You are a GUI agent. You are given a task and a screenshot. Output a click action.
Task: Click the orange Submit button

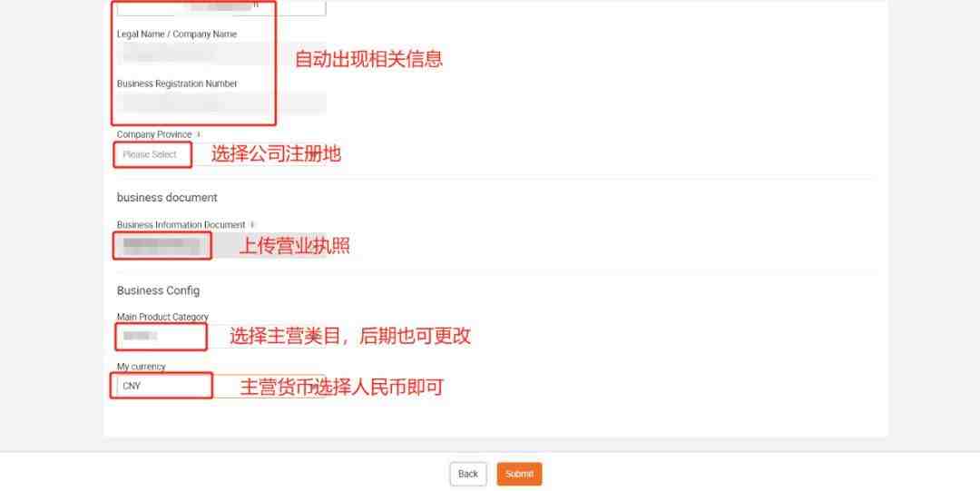(x=519, y=474)
